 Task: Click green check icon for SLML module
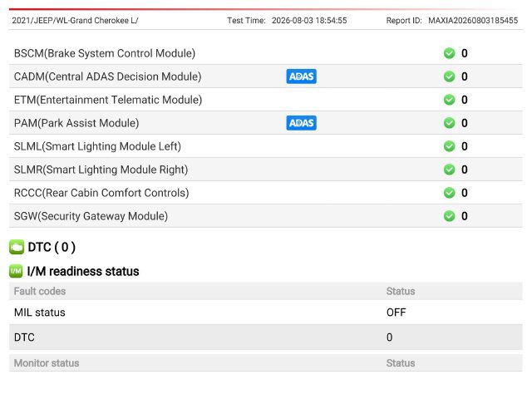[x=449, y=146]
